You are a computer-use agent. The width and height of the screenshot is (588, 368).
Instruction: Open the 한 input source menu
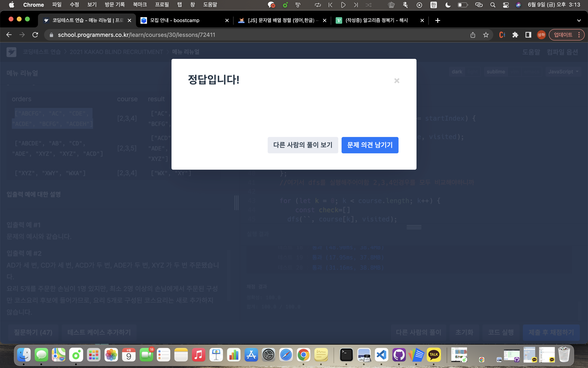[433, 5]
